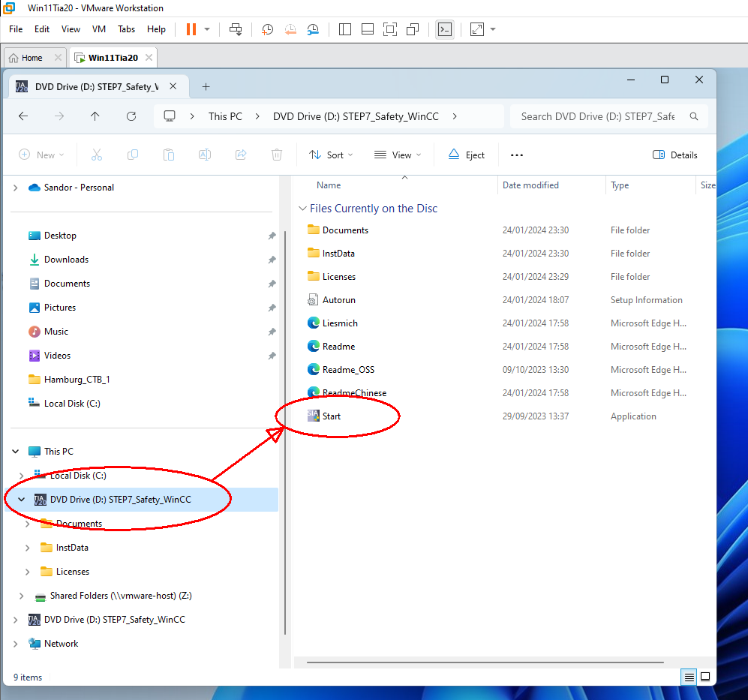Switch to large thumbnails view in status bar
The width and height of the screenshot is (748, 700).
pos(705,677)
